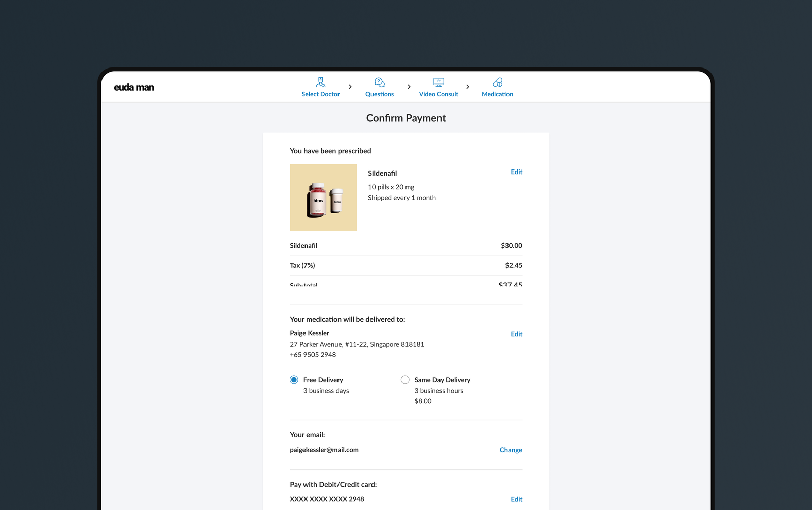Click the Sildenafil medication name heading

click(x=382, y=173)
